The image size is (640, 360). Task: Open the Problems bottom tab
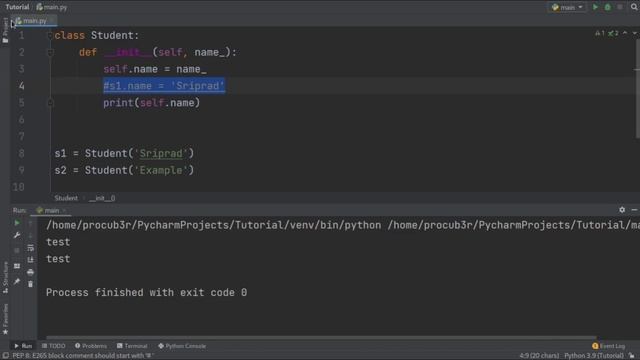[x=91, y=346]
